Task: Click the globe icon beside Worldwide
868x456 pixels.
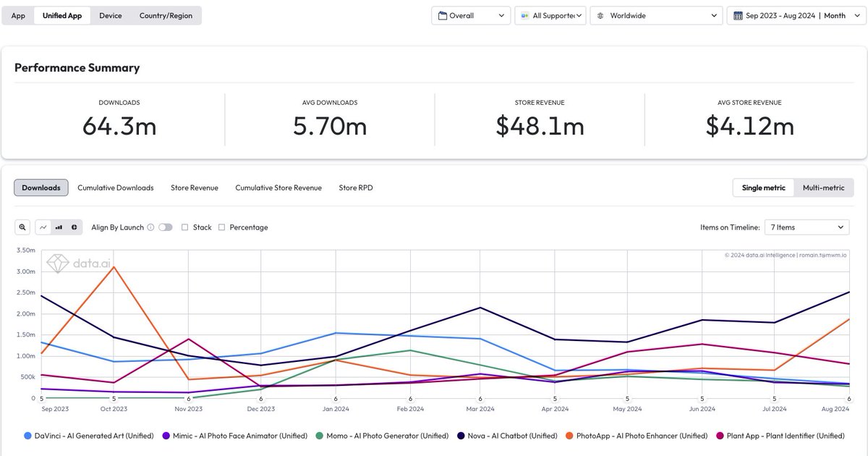Action: tap(600, 15)
